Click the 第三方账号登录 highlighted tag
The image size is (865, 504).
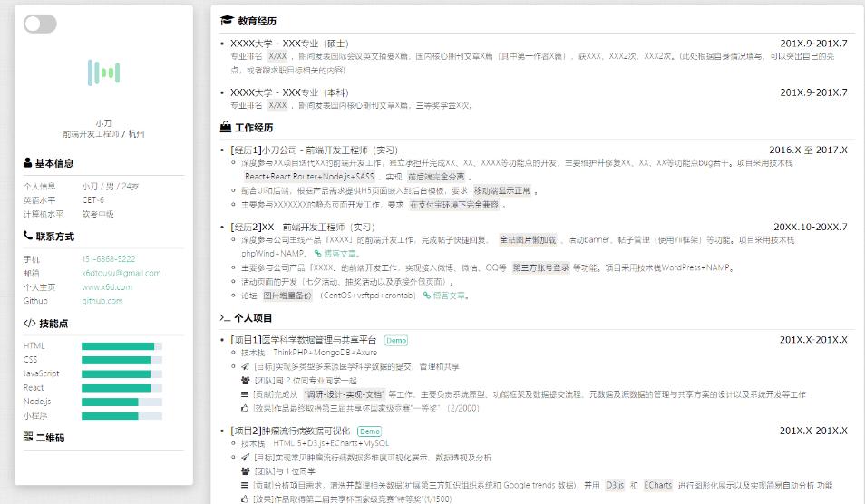tap(540, 267)
